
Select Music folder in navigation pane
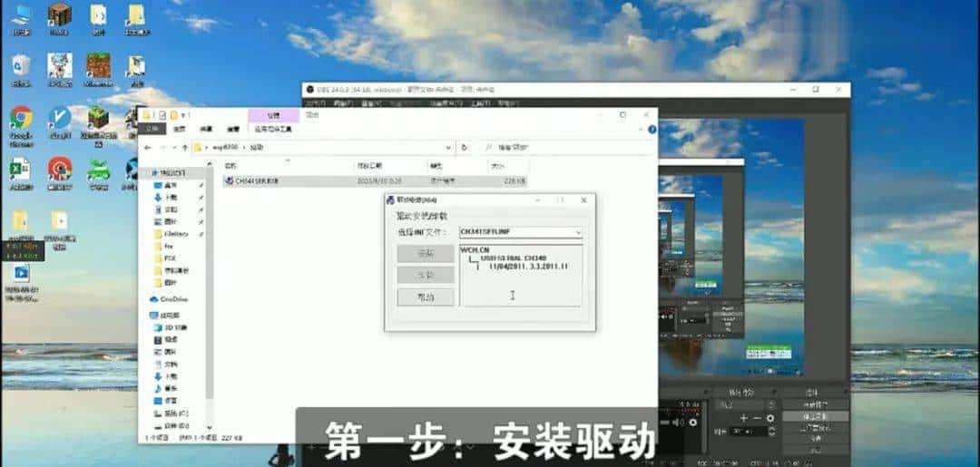pos(165,388)
